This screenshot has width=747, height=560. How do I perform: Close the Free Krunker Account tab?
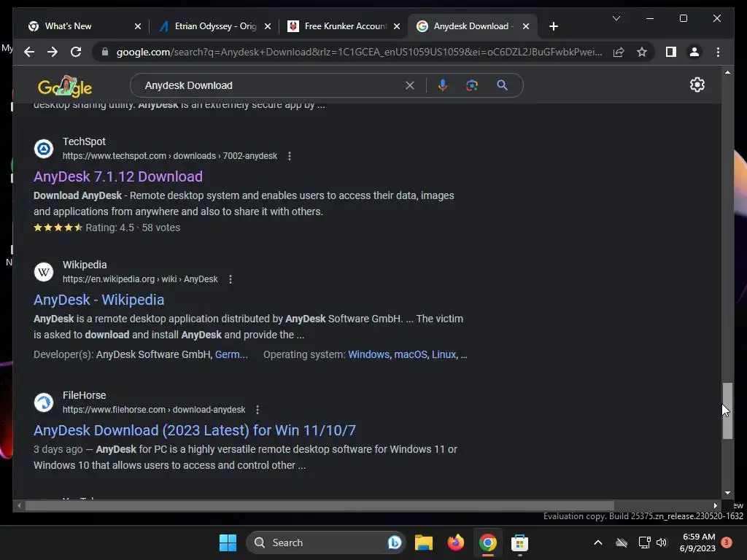397,26
